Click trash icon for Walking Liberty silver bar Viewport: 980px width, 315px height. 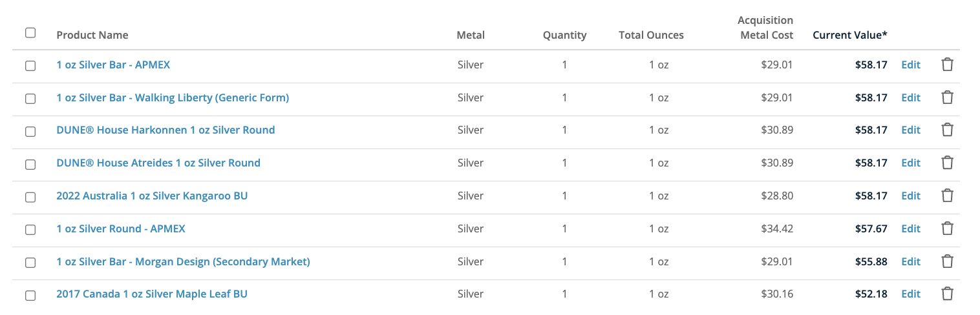point(947,97)
